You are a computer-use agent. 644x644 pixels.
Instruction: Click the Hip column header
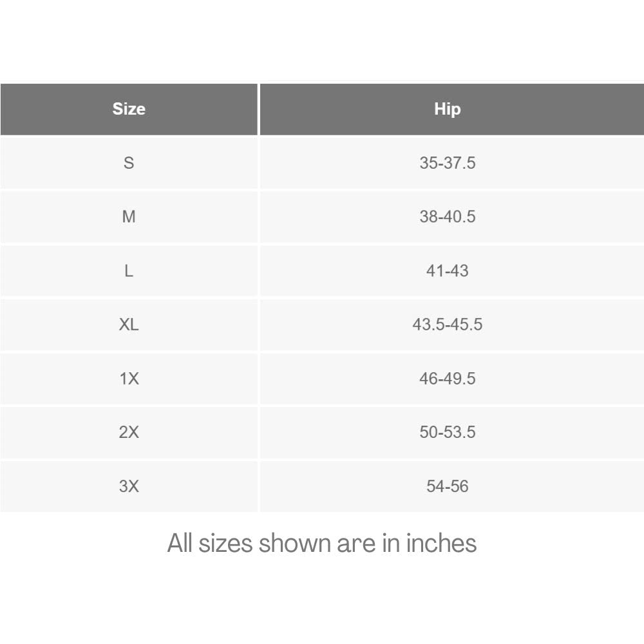pyautogui.click(x=447, y=109)
